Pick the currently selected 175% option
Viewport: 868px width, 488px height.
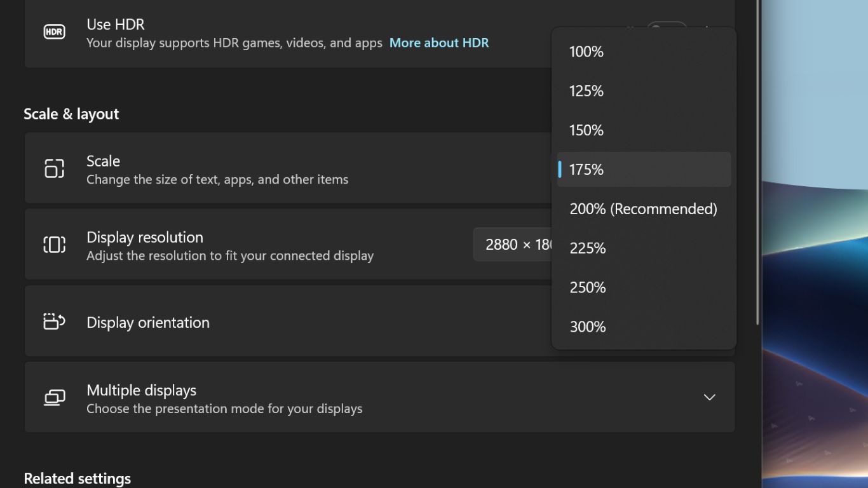pyautogui.click(x=586, y=170)
